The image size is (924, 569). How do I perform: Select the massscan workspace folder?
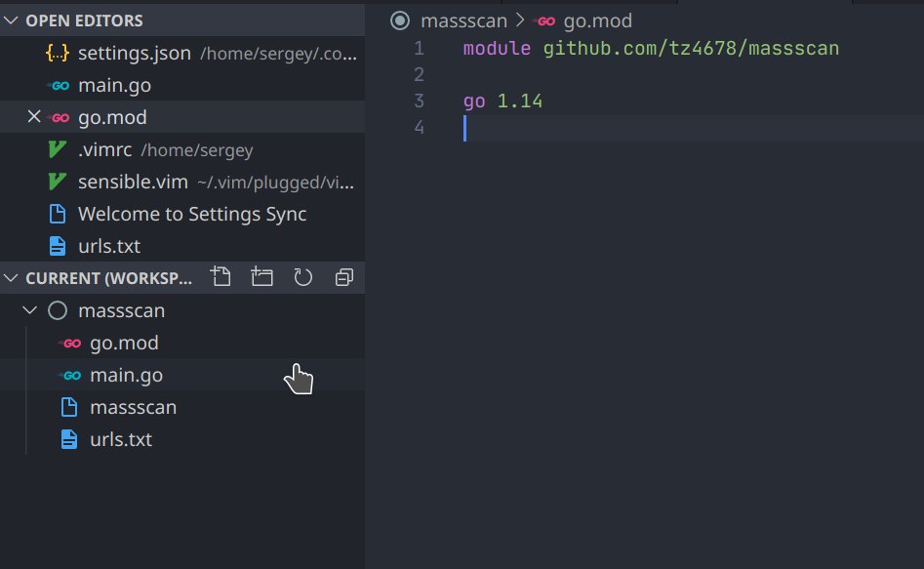tap(182, 310)
